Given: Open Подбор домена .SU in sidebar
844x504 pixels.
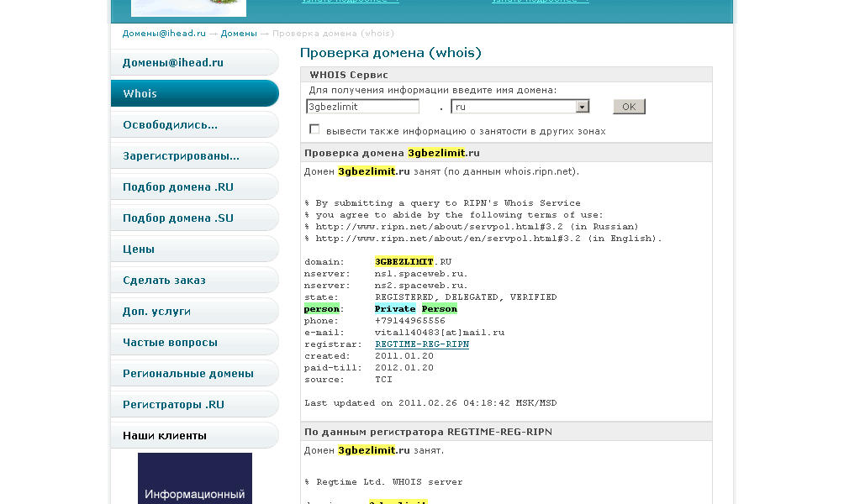Looking at the screenshot, I should point(194,218).
